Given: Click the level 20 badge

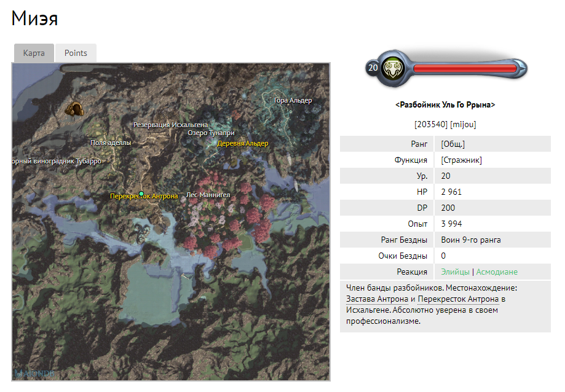Looking at the screenshot, I should point(373,68).
